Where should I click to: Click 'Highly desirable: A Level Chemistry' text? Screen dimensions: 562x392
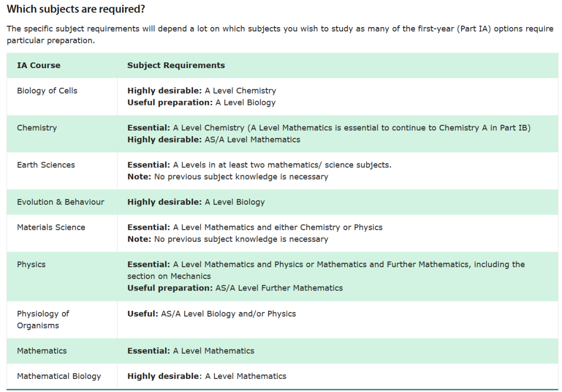(x=201, y=90)
